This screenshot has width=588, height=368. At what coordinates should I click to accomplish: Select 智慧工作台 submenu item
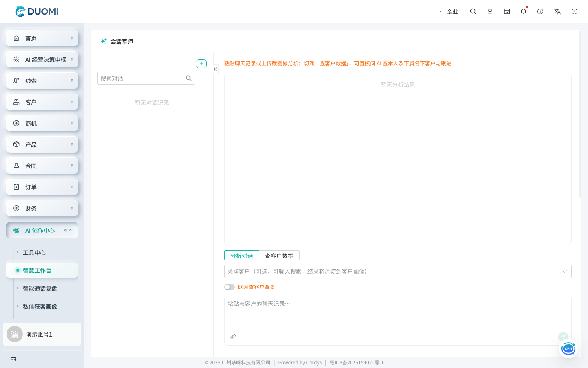pos(42,271)
